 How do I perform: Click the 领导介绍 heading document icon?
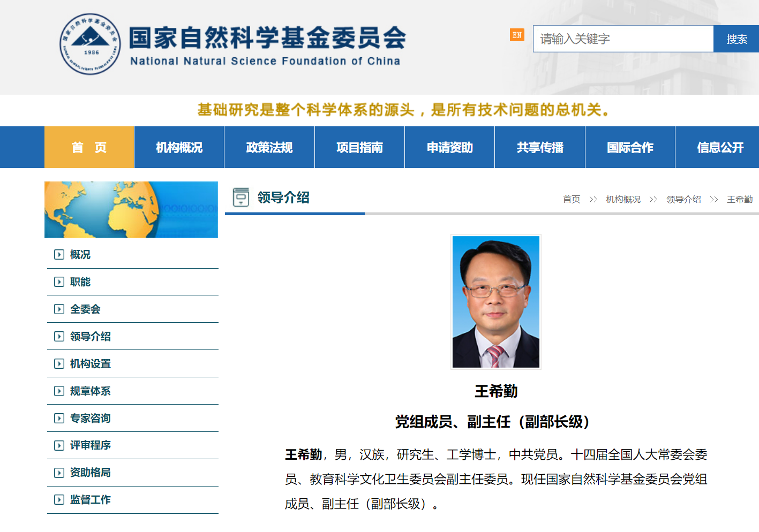(241, 197)
